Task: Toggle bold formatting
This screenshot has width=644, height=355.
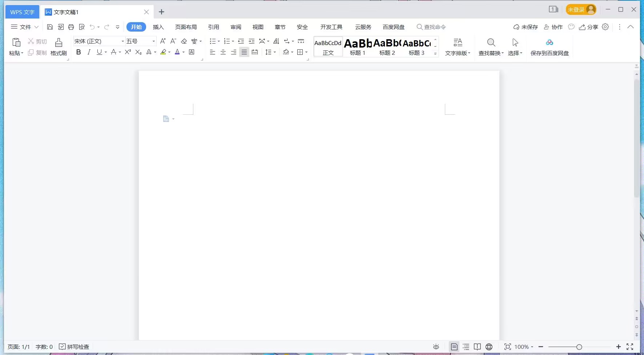Action: (x=79, y=52)
